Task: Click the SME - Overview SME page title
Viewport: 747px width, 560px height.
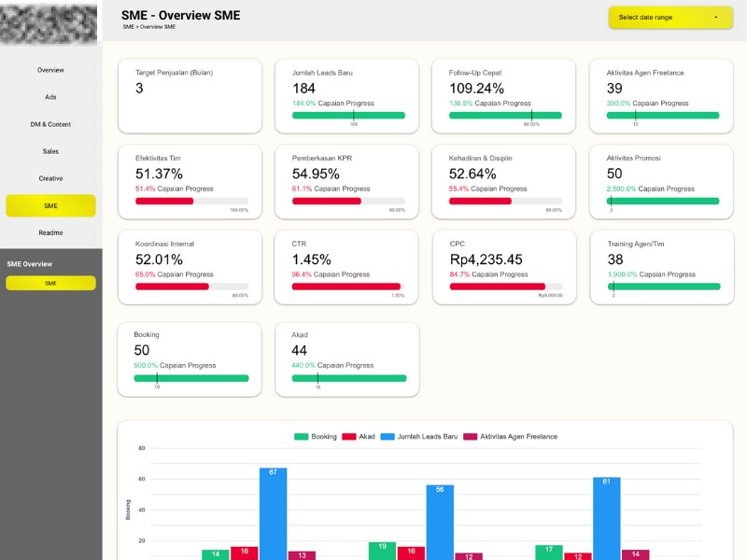Action: (x=180, y=15)
